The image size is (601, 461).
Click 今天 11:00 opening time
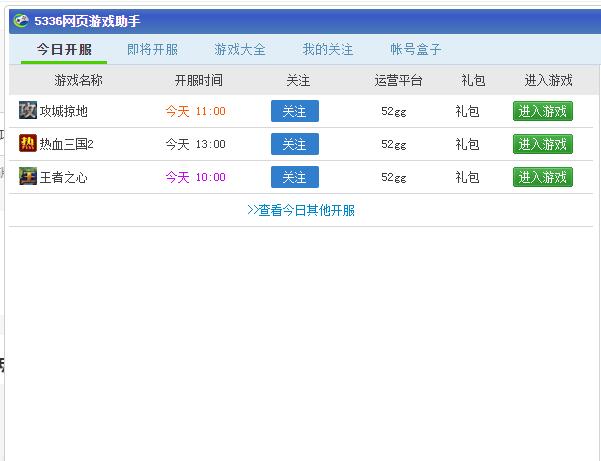pos(195,112)
